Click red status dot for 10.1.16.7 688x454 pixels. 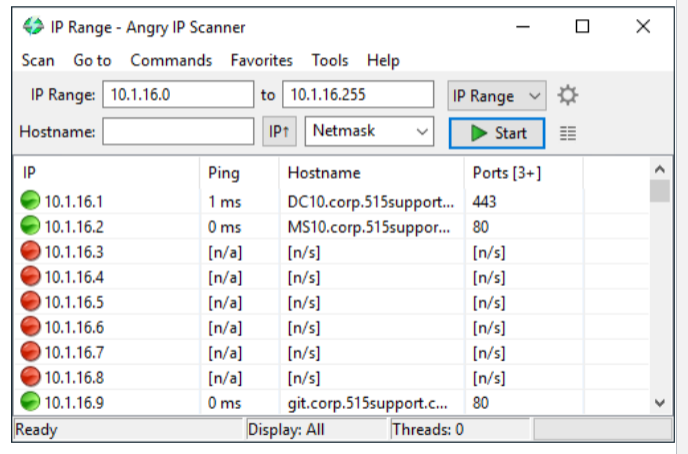coord(30,352)
